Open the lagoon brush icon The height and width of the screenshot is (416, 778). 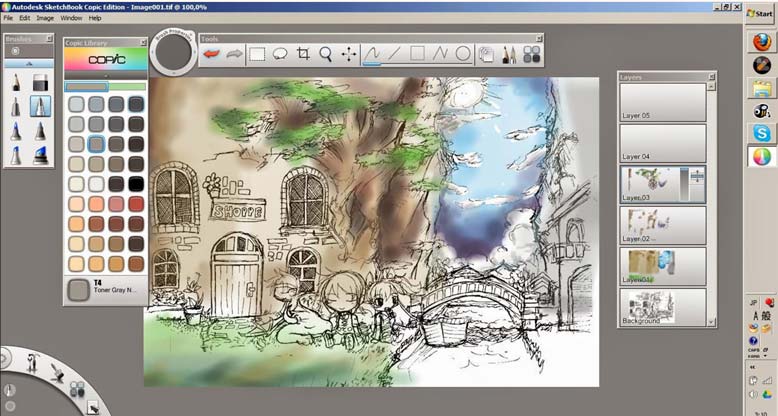click(x=57, y=372)
